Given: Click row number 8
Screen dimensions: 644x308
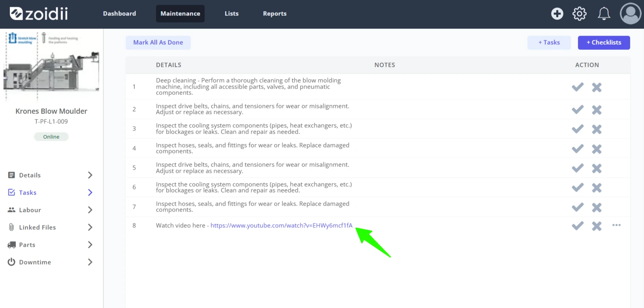Looking at the screenshot, I should pos(134,225).
